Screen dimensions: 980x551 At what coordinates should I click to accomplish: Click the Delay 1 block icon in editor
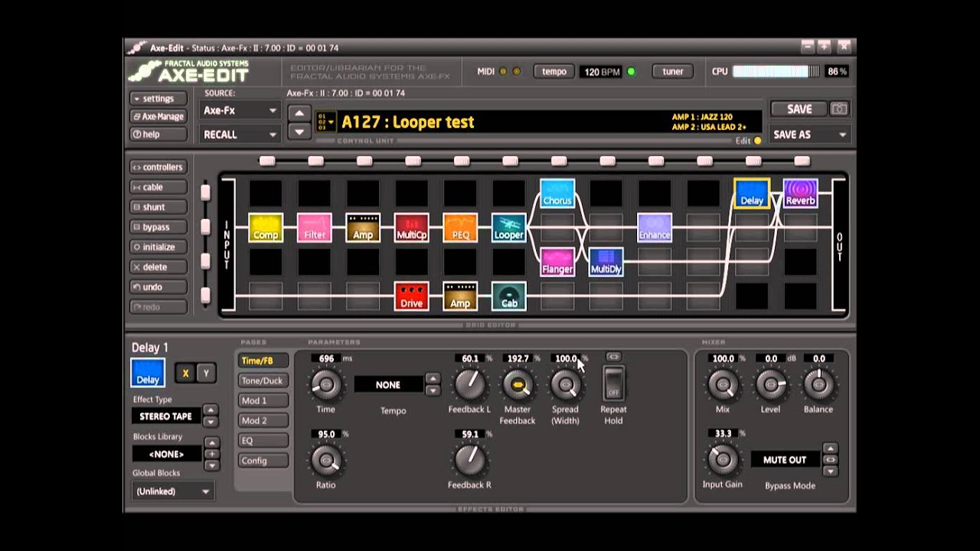coord(148,373)
